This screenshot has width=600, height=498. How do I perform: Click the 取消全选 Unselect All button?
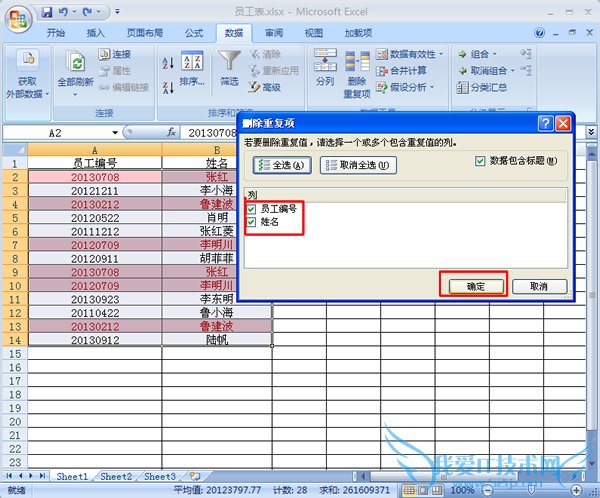pos(358,165)
